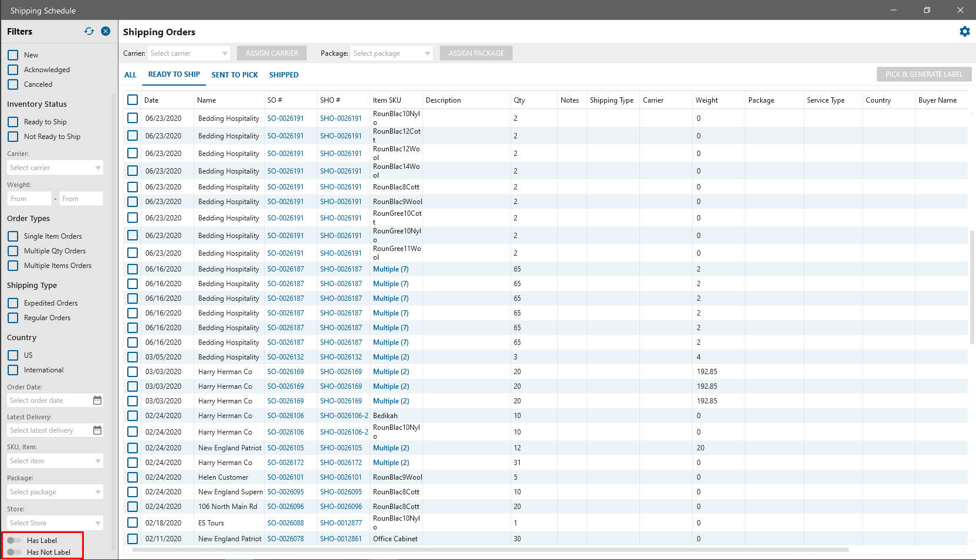The image size is (976, 560).
Task: Clear filters with the blue X icon
Action: coord(106,31)
